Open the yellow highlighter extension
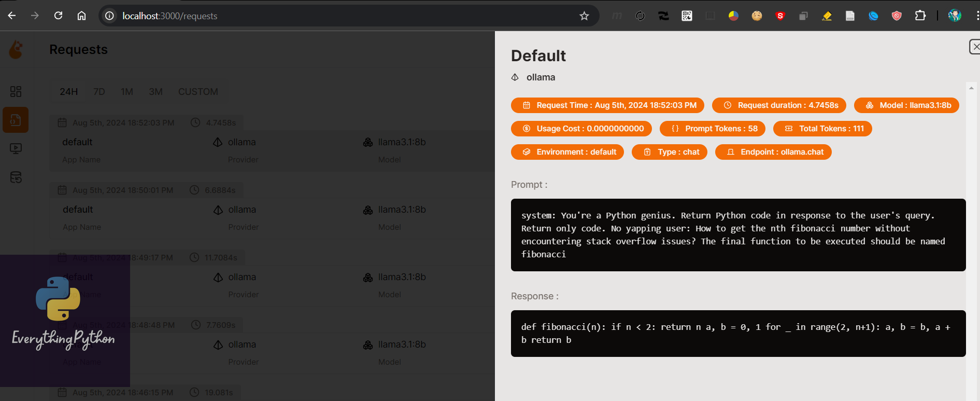 click(827, 16)
